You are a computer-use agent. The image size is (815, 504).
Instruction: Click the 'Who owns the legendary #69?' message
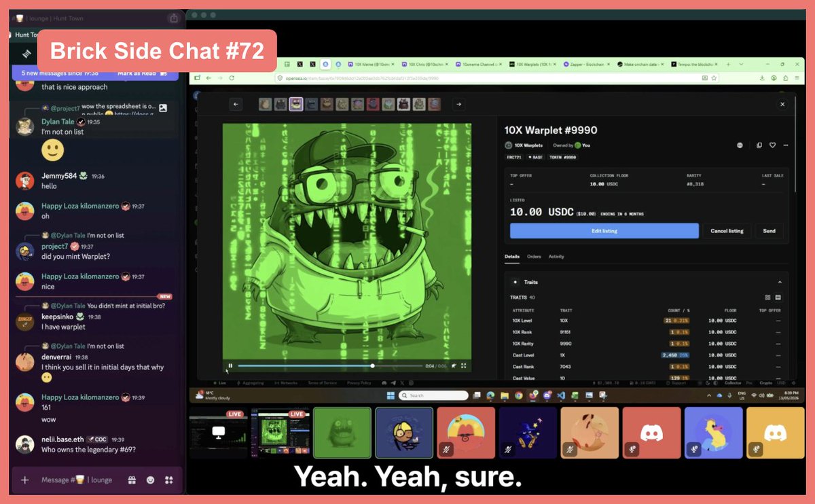tap(88, 450)
